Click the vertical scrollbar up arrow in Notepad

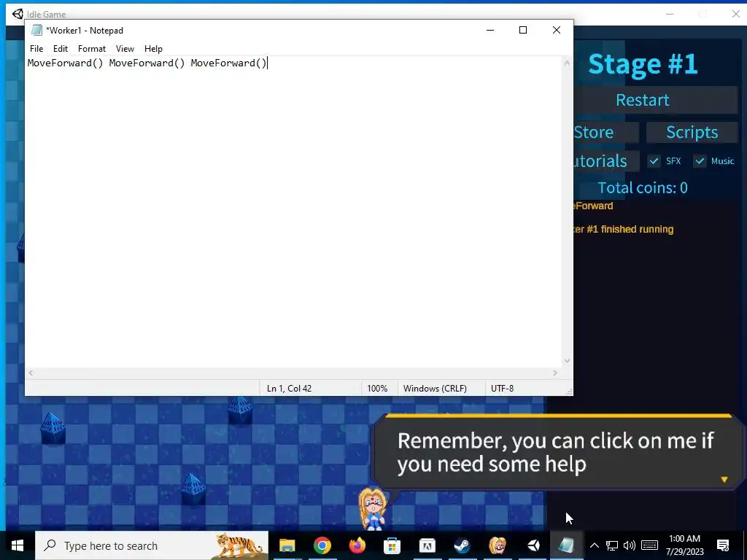(567, 63)
